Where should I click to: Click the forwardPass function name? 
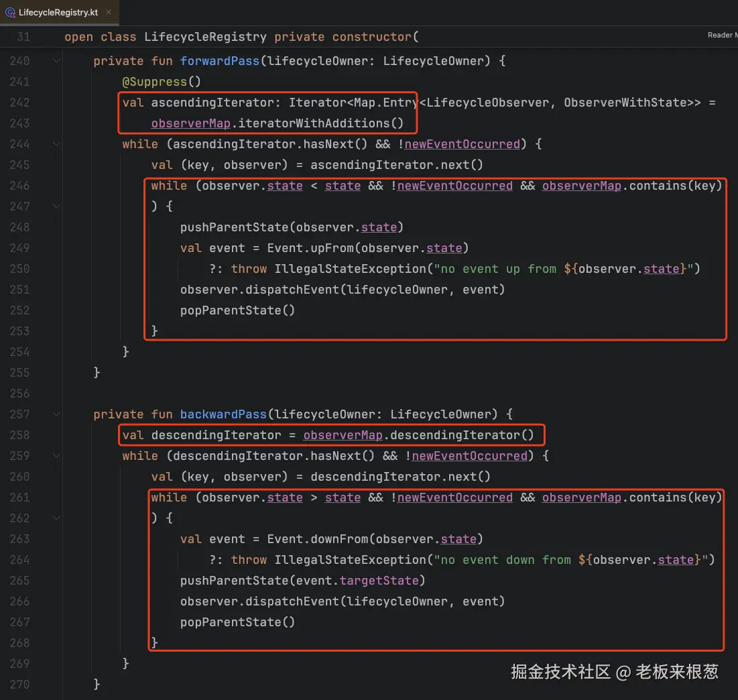[219, 61]
